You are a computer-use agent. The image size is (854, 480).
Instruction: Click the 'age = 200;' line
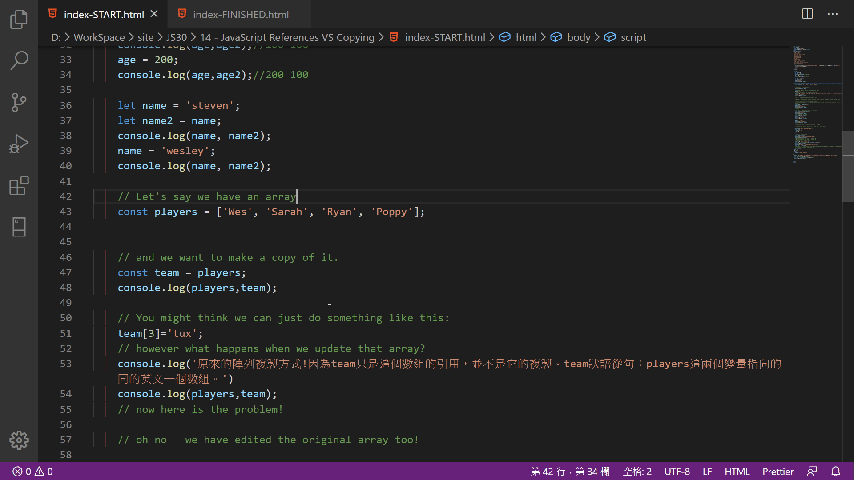148,59
